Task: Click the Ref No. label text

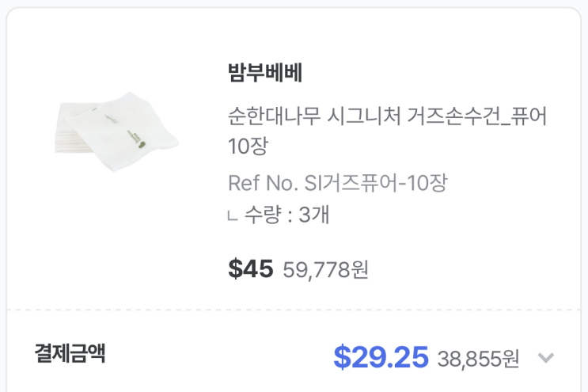Action: pyautogui.click(x=262, y=183)
